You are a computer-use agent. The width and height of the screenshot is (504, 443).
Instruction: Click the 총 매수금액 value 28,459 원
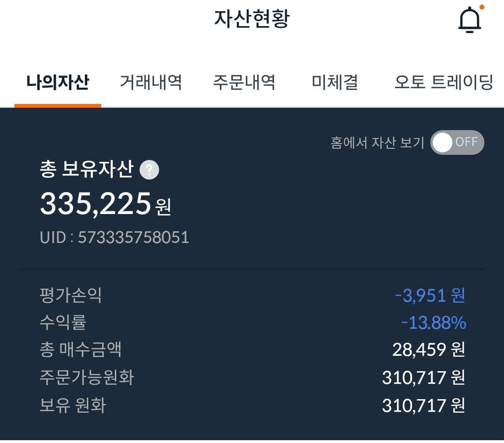[429, 350]
